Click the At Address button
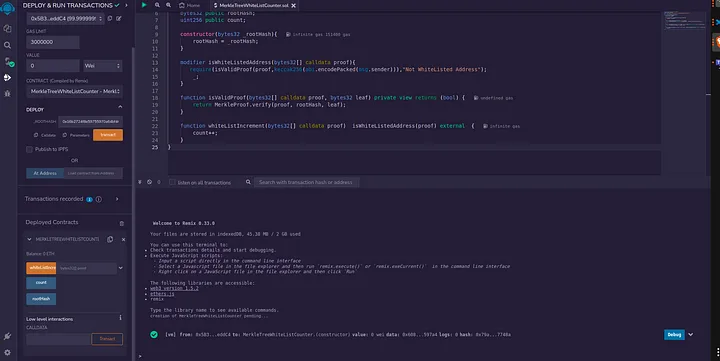Screen dimensions: 720x361 tap(45, 173)
